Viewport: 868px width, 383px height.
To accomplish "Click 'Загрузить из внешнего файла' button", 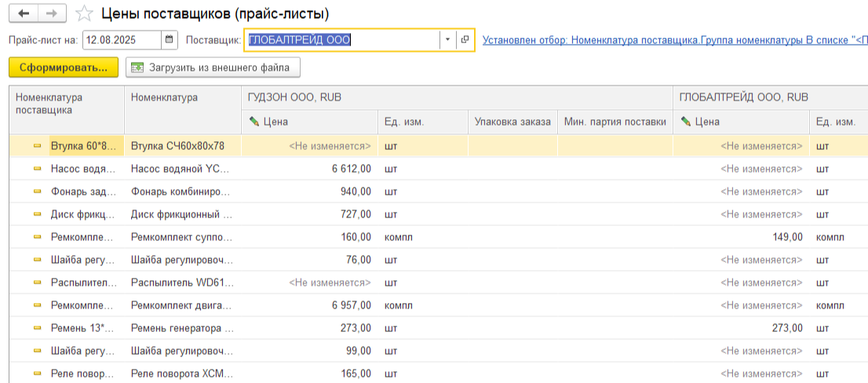I will click(213, 67).
